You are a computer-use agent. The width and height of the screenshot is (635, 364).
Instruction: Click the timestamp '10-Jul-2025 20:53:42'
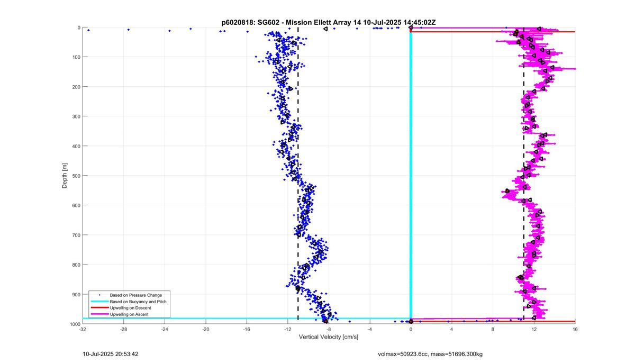click(x=111, y=354)
